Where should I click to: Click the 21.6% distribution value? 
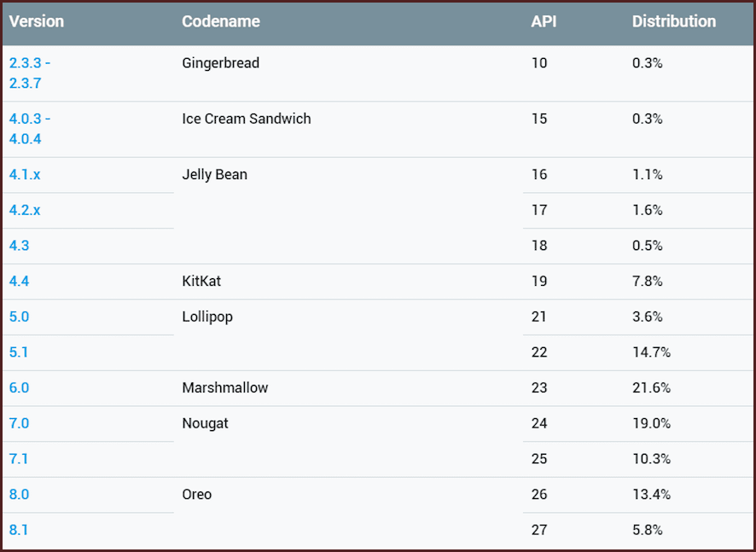click(652, 387)
